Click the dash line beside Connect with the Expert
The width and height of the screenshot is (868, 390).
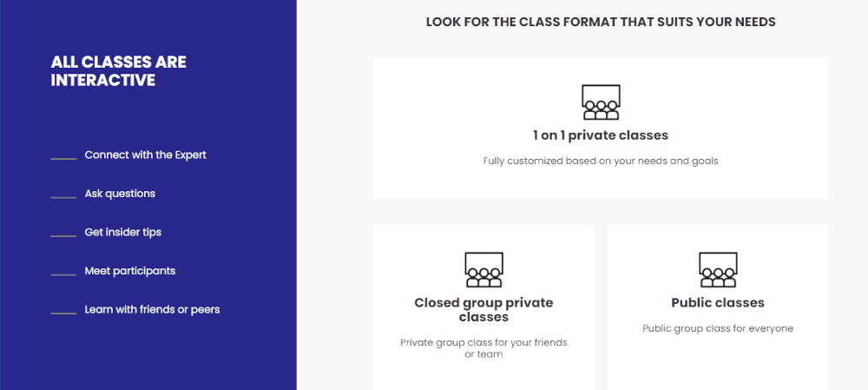pyautogui.click(x=63, y=159)
